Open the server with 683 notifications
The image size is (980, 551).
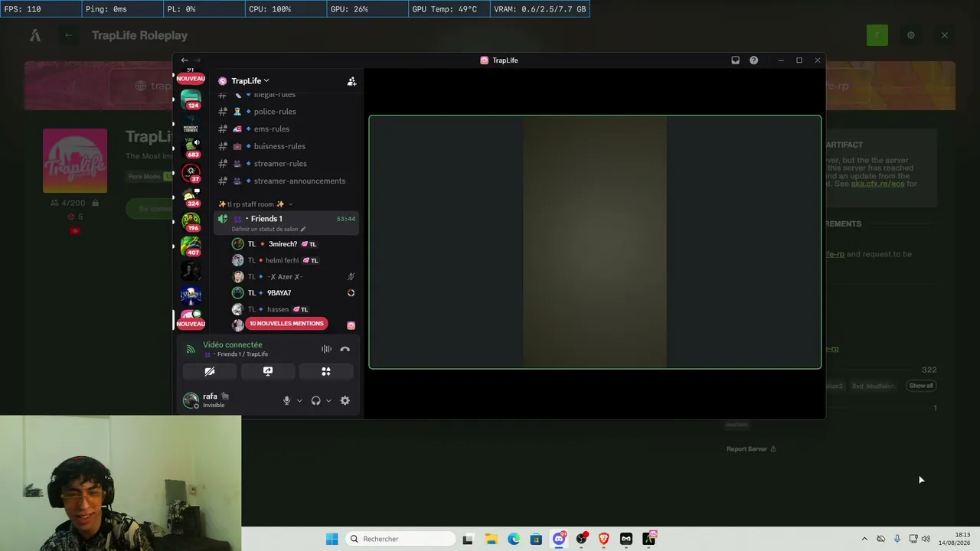191,148
